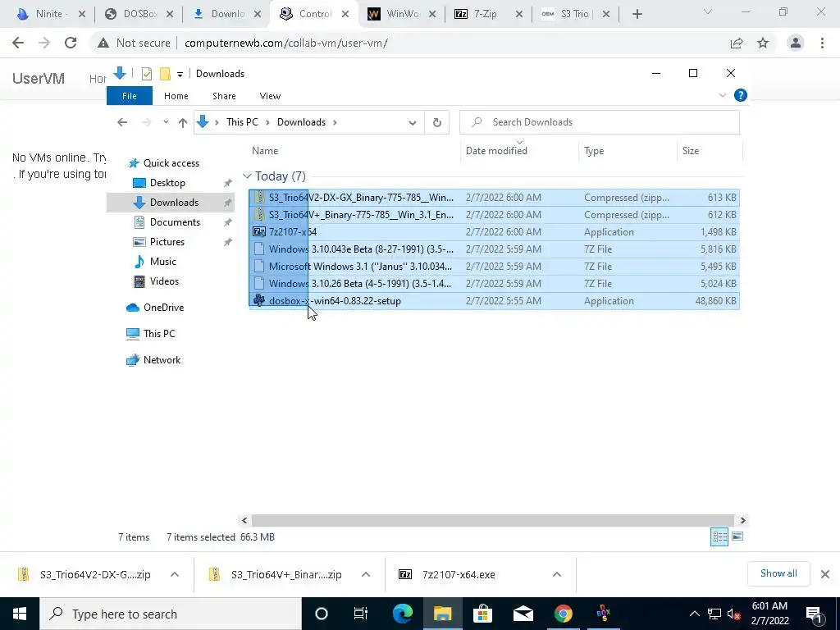Select the S3_Trio64V2-DX-GX zip file row

tap(495, 198)
